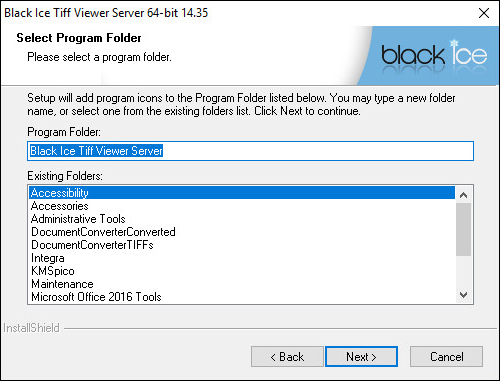Viewport: 500px width, 381px height.
Task: Pick the DocumentConverterTIFFs folder
Action: (242, 245)
